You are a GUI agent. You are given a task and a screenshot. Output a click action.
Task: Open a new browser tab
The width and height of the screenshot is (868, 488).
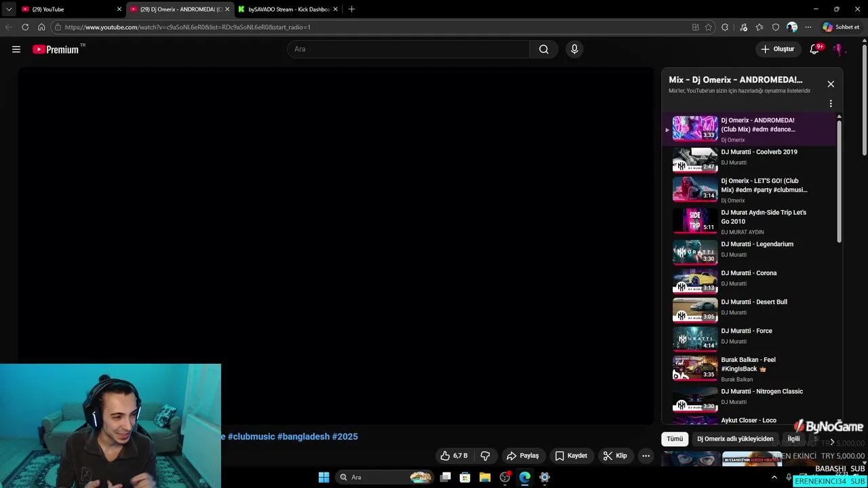(351, 9)
